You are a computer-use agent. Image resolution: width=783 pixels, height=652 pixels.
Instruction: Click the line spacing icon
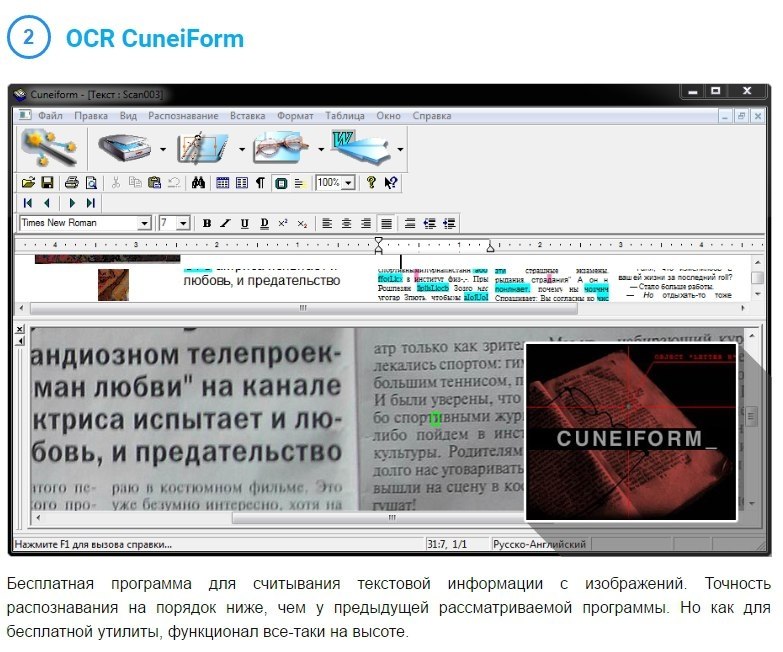click(x=410, y=223)
